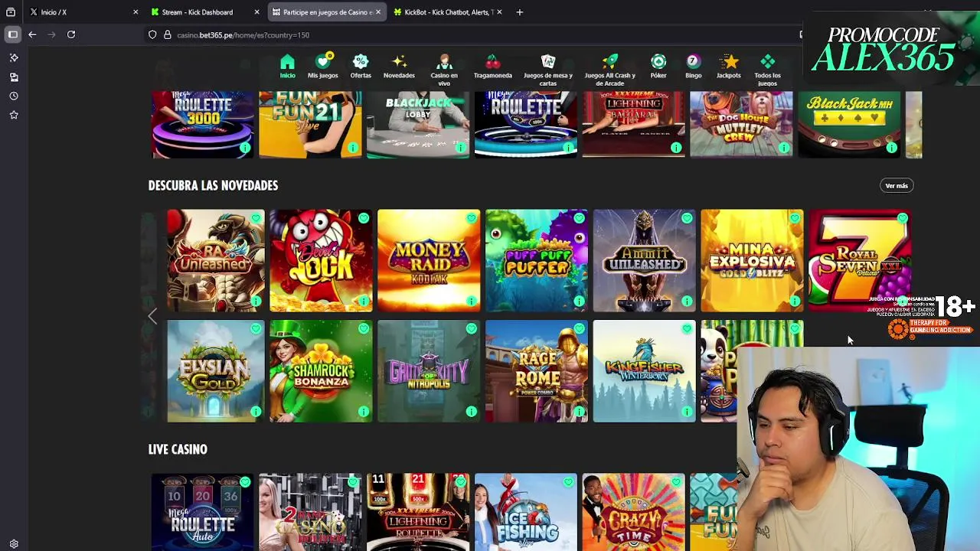
Task: Click the DESCUBRA LAS NOVEDADES heading
Action: tap(213, 185)
